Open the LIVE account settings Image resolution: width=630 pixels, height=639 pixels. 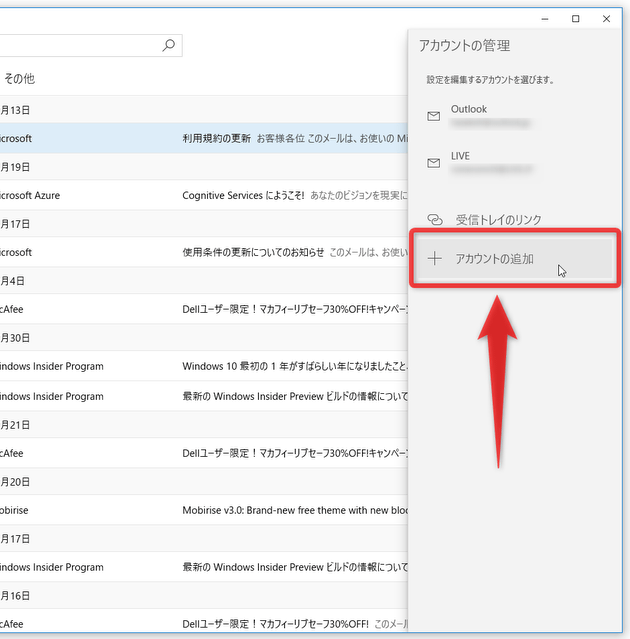(515, 163)
